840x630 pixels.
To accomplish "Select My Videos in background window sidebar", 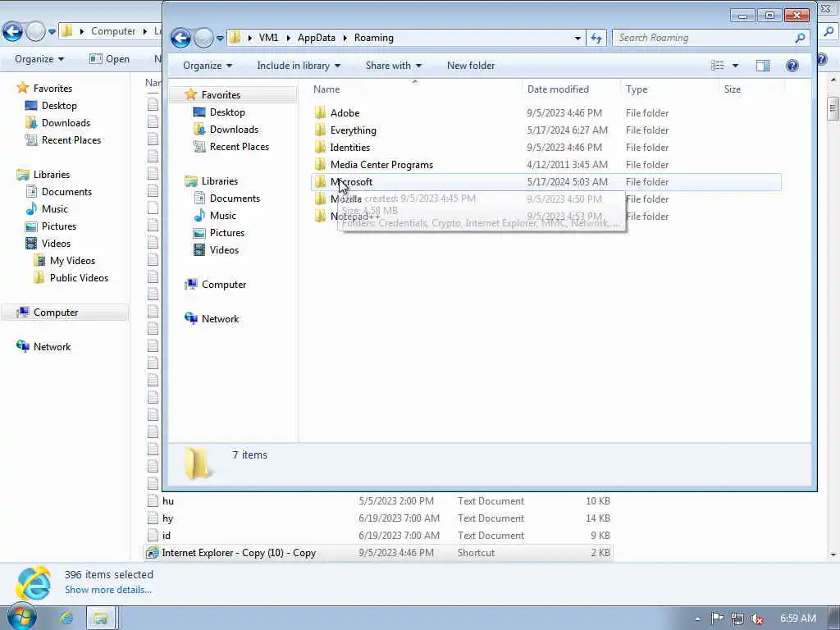I will (72, 260).
